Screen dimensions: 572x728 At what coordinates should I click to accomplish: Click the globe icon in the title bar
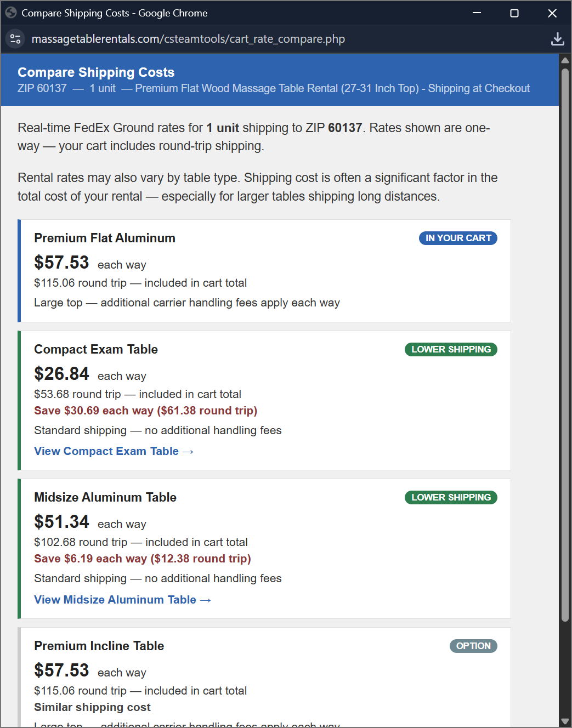click(x=11, y=13)
